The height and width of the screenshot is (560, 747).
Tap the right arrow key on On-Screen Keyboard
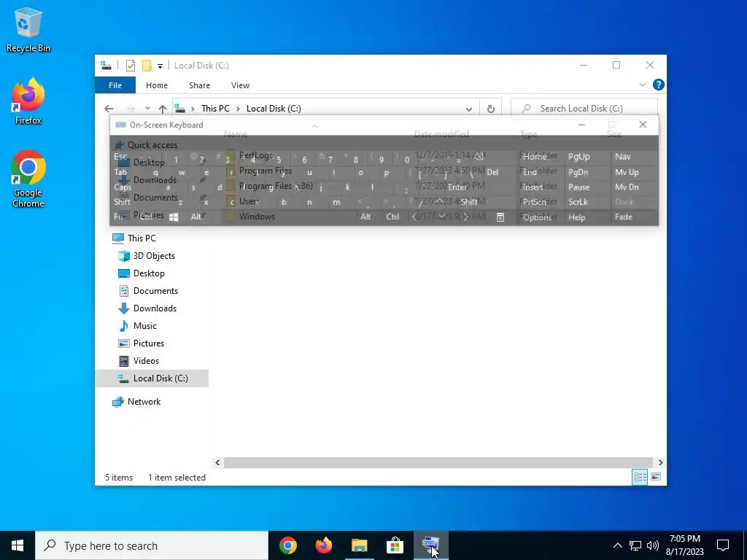(465, 217)
